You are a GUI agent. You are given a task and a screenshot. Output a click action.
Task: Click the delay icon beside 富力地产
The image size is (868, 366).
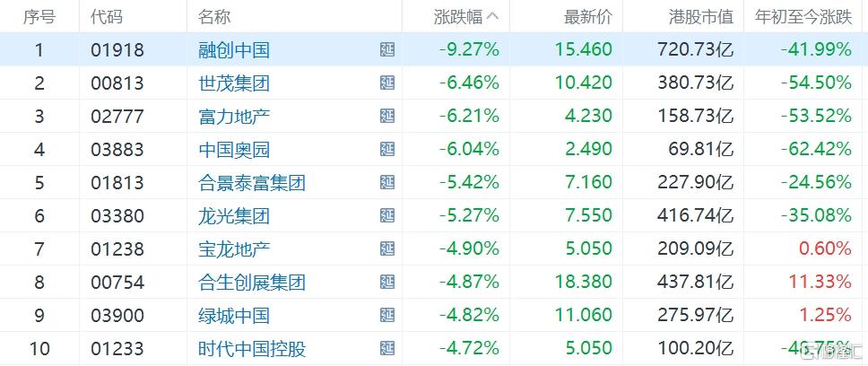(x=387, y=117)
